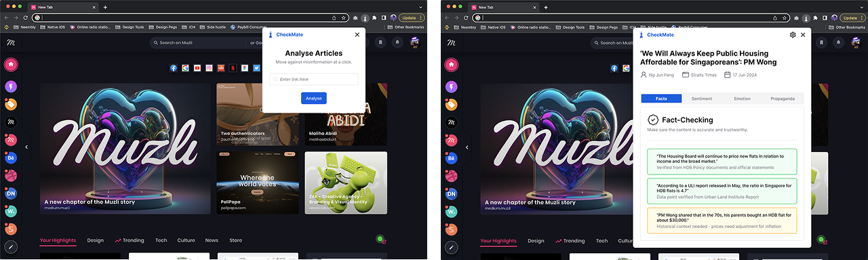Click Google shortcut in left Muzli page
Screen dimensions: 868x260
(186, 68)
